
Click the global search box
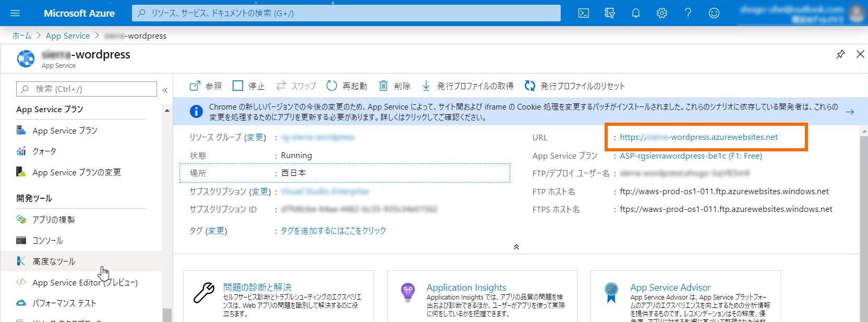[x=346, y=13]
